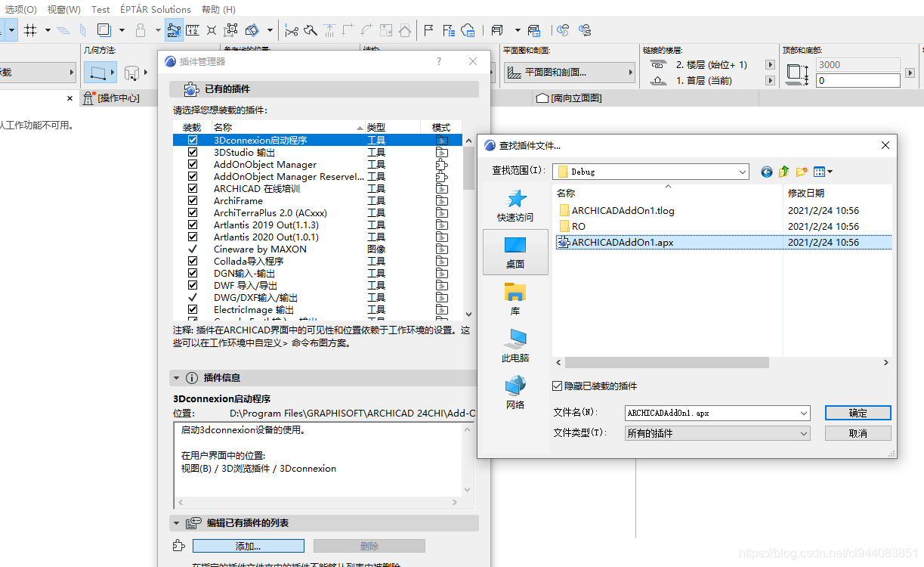Image resolution: width=924 pixels, height=567 pixels.
Task: Select the measure tool showing 12 ruler
Action: tap(193, 30)
